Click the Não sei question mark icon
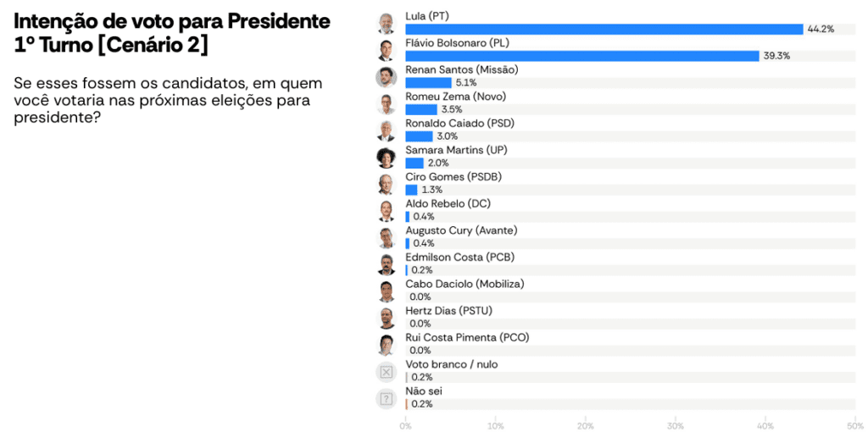The height and width of the screenshot is (443, 868). (x=387, y=398)
